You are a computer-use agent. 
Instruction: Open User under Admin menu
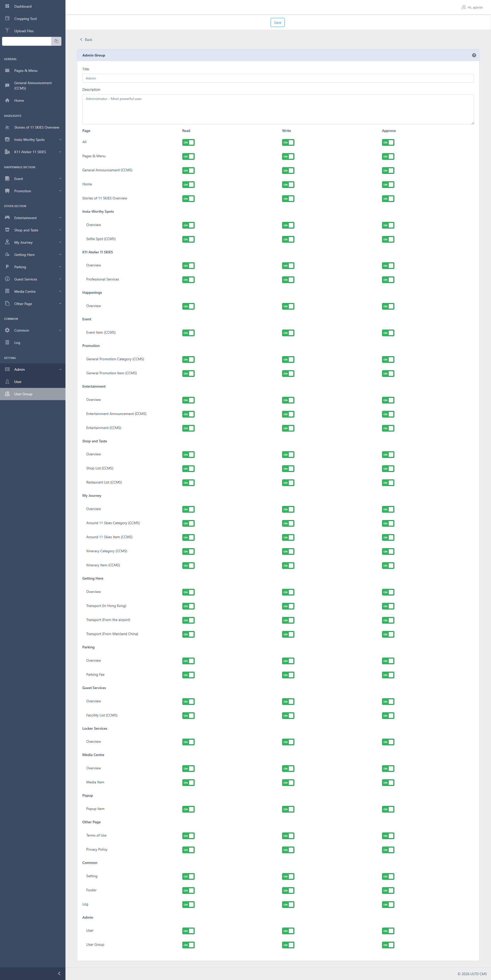[x=18, y=381]
